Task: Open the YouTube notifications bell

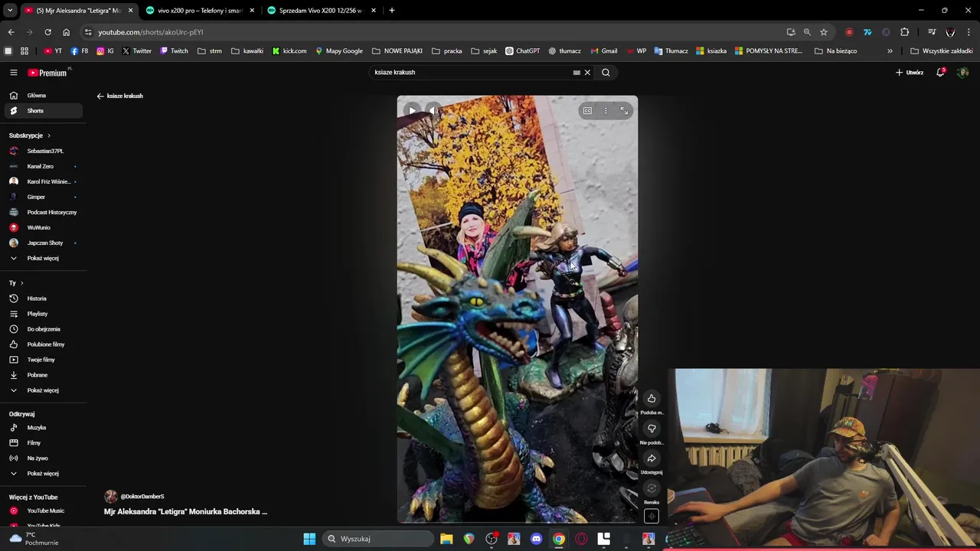Action: [941, 73]
